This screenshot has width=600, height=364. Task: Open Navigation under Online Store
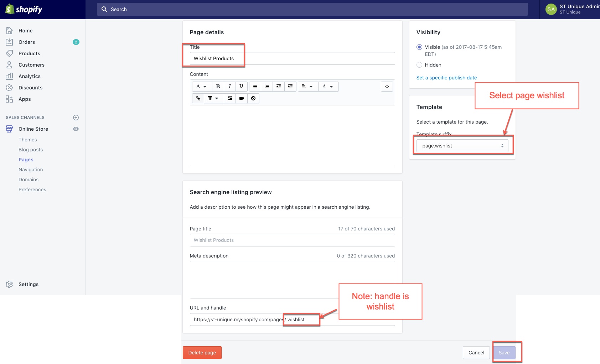pyautogui.click(x=31, y=170)
